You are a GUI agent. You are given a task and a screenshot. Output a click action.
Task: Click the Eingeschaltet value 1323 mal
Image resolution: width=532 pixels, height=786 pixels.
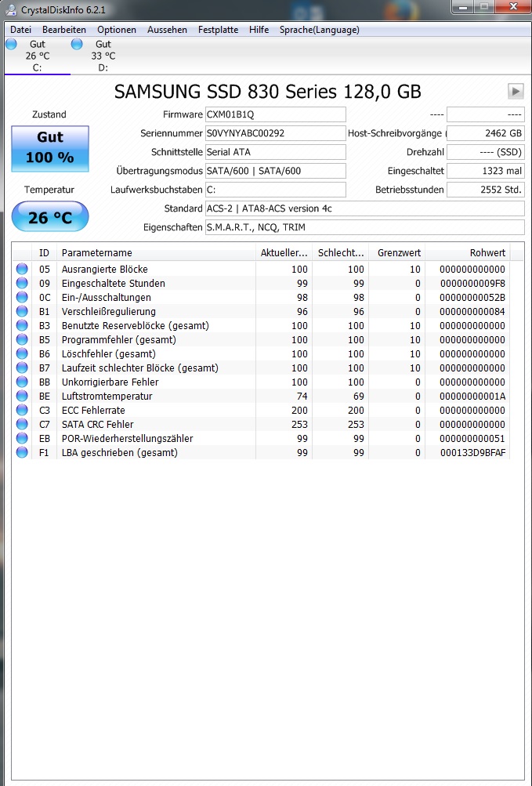click(485, 171)
